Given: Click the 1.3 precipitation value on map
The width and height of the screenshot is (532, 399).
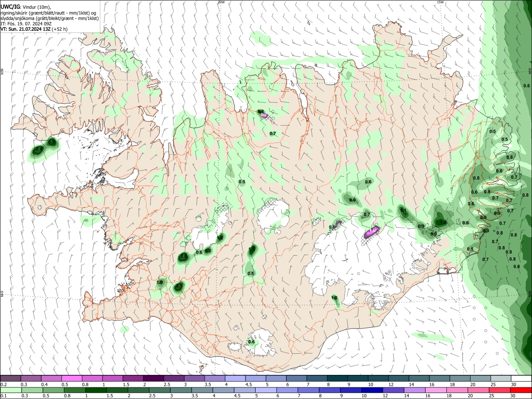Looking at the screenshot, I should pyautogui.click(x=443, y=223).
